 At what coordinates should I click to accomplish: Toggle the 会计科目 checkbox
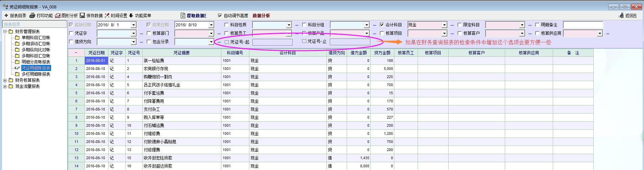pyautogui.click(x=382, y=25)
